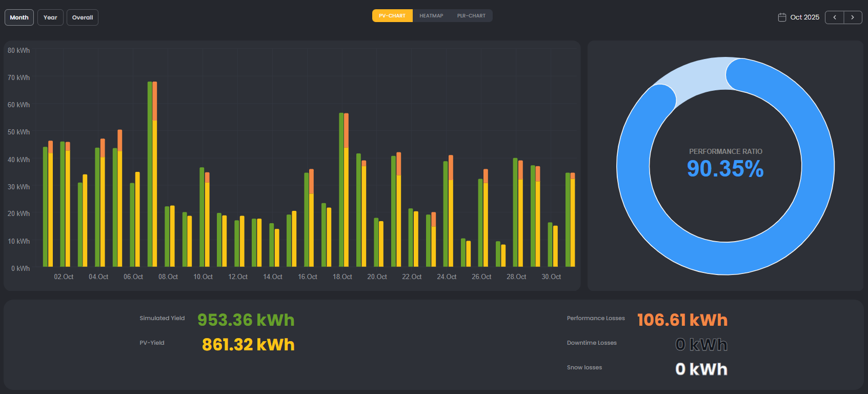This screenshot has width=868, height=394.
Task: Open the PV-CHART tab
Action: [392, 16]
